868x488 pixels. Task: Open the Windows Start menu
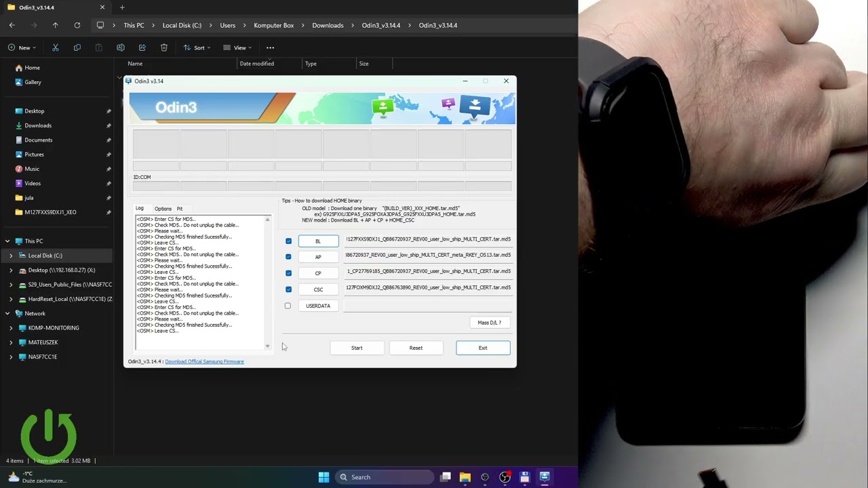pyautogui.click(x=323, y=477)
